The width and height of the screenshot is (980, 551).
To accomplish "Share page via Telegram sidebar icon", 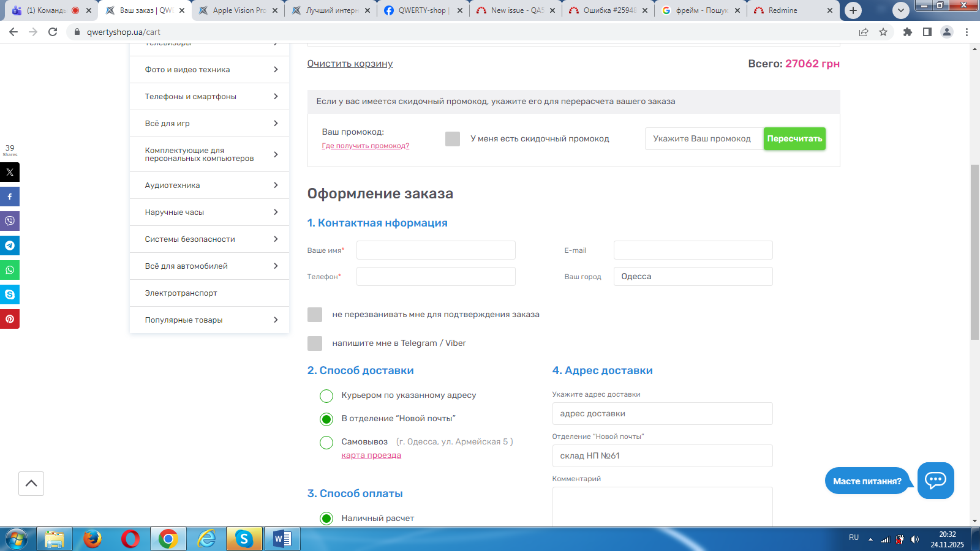I will tap(10, 246).
